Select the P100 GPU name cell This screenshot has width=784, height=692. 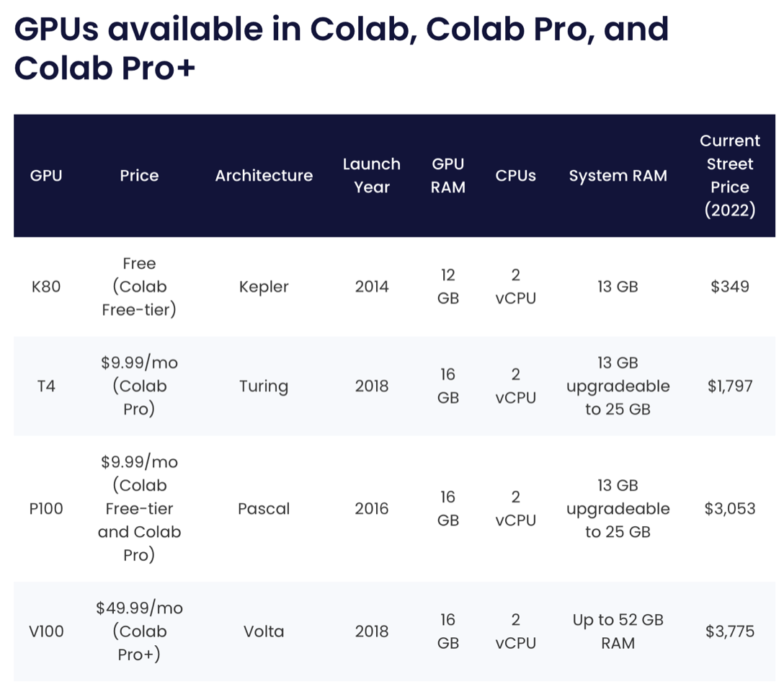point(46,509)
